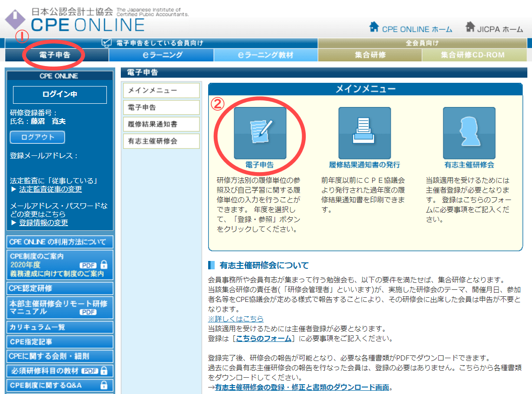This screenshot has width=532, height=394.
Task: Open CPE ONLINE の利用方法について banner
Action: click(60, 242)
